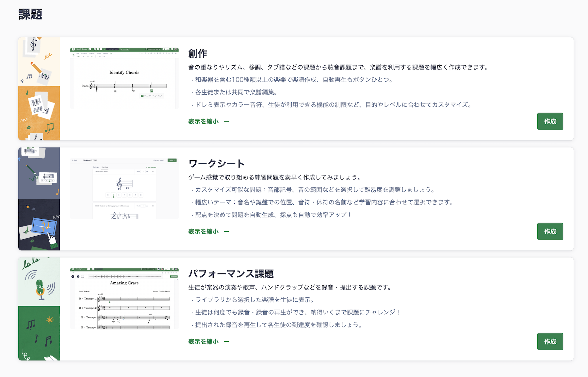Viewport: 588px width, 377px height.
Task: Click the play icon in the Identify Chords toolbar
Action: pyautogui.click(x=90, y=49)
